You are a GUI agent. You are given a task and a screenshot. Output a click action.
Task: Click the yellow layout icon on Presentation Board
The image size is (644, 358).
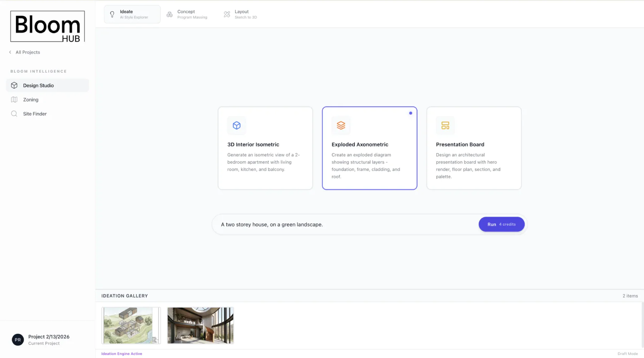click(445, 125)
